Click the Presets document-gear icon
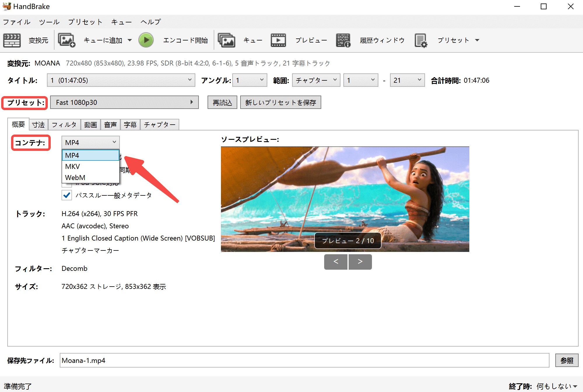This screenshot has width=583, height=392. click(x=421, y=40)
